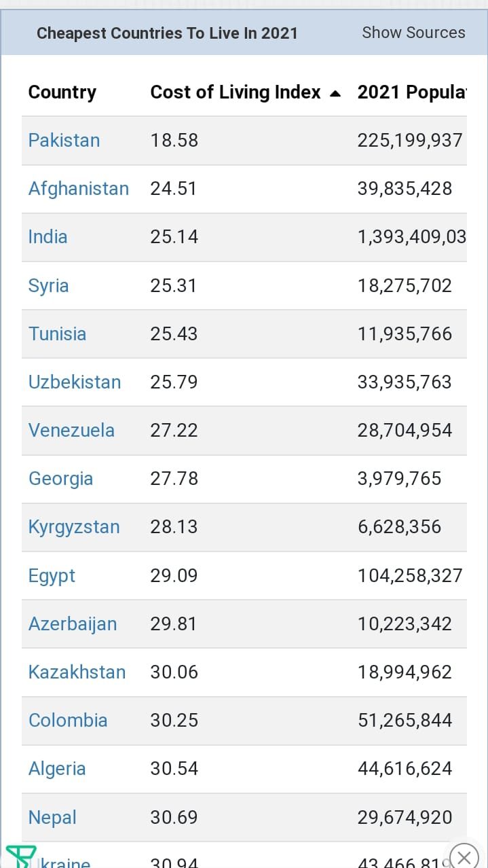Sort by the Country column header
Image resolution: width=488 pixels, height=868 pixels.
(62, 92)
